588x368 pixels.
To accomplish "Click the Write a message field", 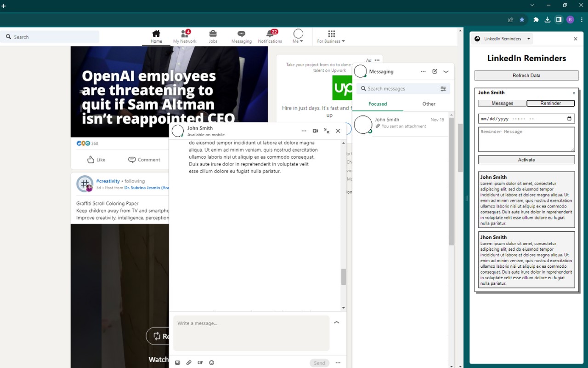I will pos(251,333).
